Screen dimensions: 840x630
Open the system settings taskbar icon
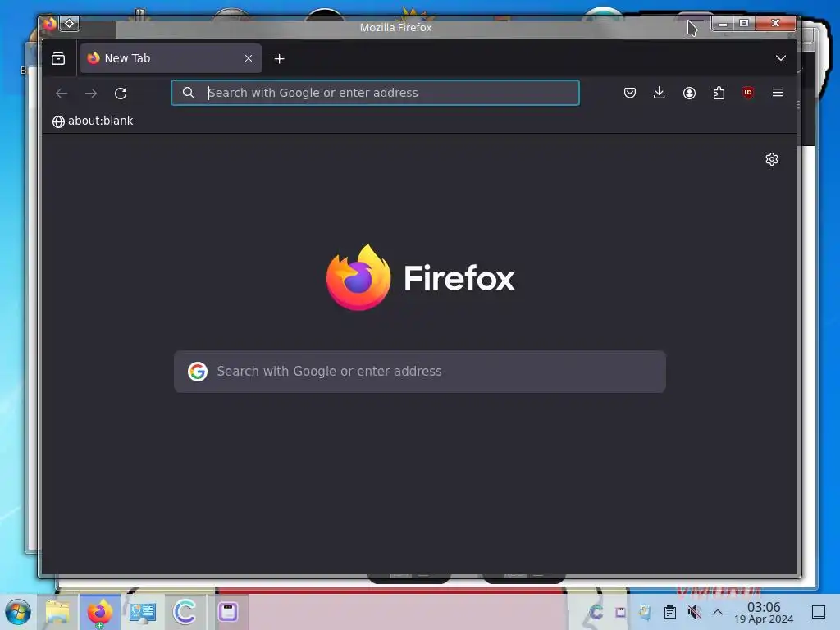tap(143, 612)
